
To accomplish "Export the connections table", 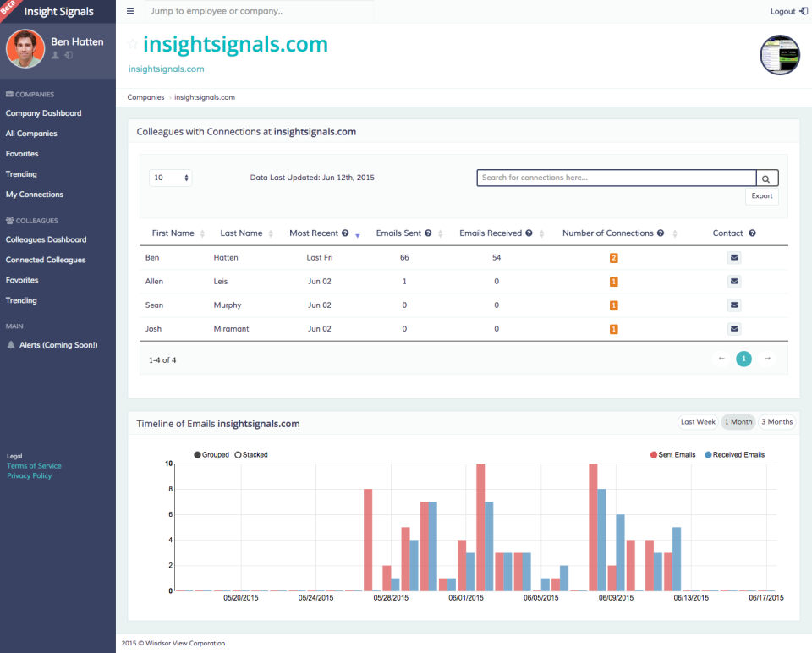I will (x=760, y=195).
